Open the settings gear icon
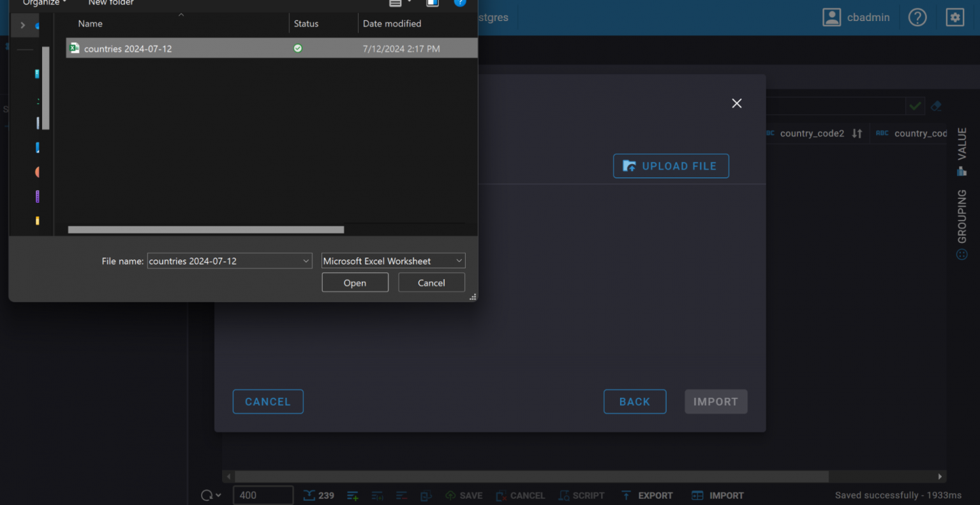Image resolution: width=980 pixels, height=505 pixels. (x=954, y=17)
